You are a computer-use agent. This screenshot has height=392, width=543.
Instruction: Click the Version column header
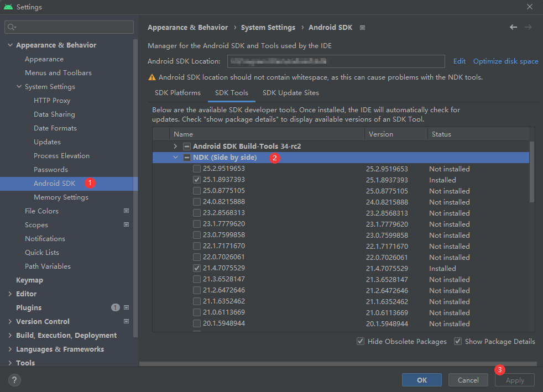(x=396, y=134)
